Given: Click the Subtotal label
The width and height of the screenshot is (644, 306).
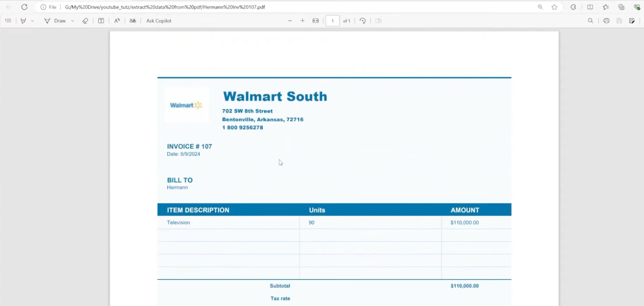Looking at the screenshot, I should (x=280, y=286).
